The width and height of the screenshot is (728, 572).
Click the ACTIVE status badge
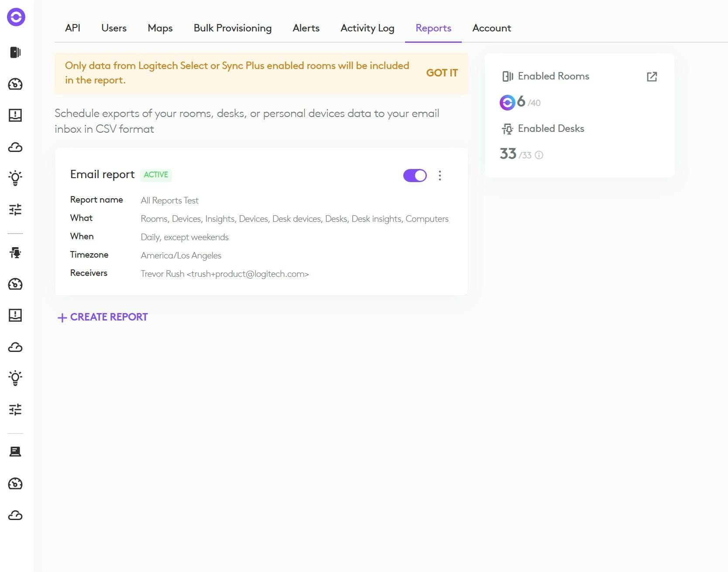pyautogui.click(x=156, y=175)
